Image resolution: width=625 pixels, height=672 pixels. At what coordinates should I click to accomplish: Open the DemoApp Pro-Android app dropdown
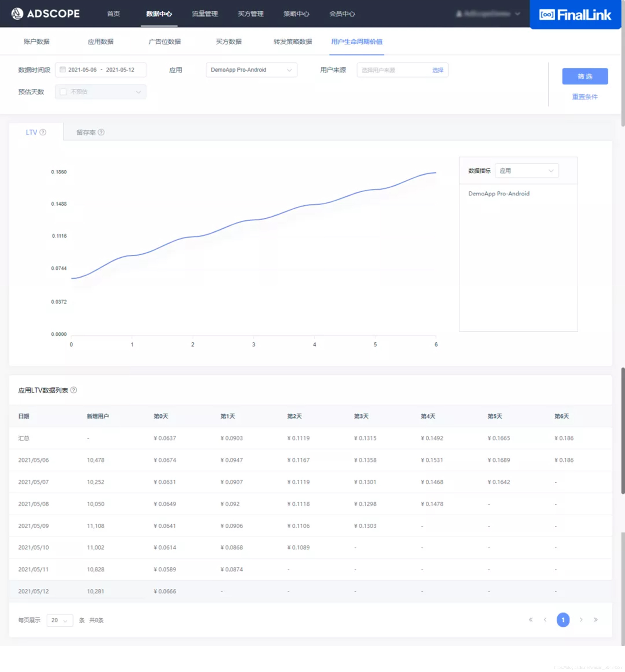(251, 70)
